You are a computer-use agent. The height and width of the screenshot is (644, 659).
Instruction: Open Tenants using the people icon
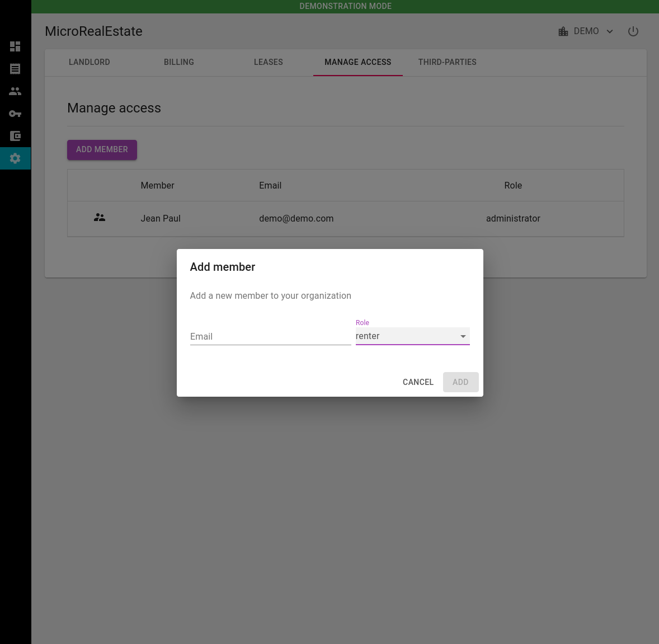[15, 91]
